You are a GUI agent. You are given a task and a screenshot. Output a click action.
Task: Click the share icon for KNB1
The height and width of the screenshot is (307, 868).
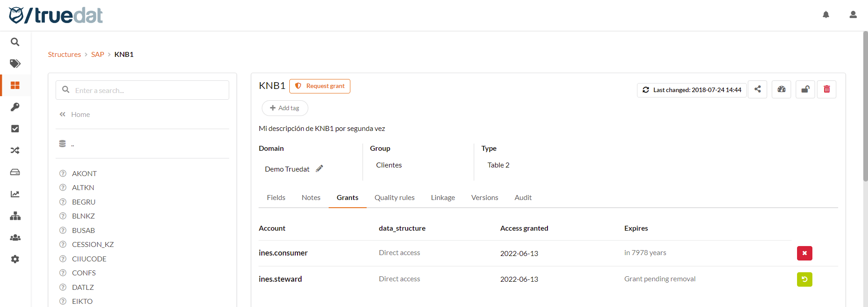click(x=757, y=89)
